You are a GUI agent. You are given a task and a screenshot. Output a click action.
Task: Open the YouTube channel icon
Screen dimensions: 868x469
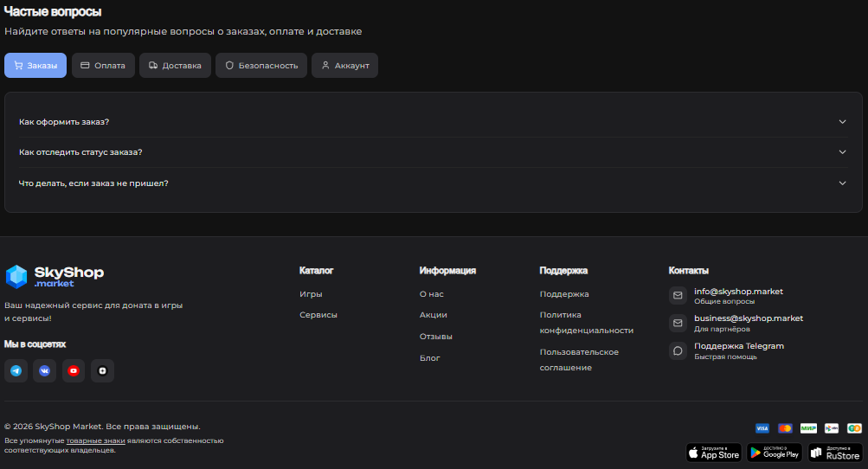(74, 371)
